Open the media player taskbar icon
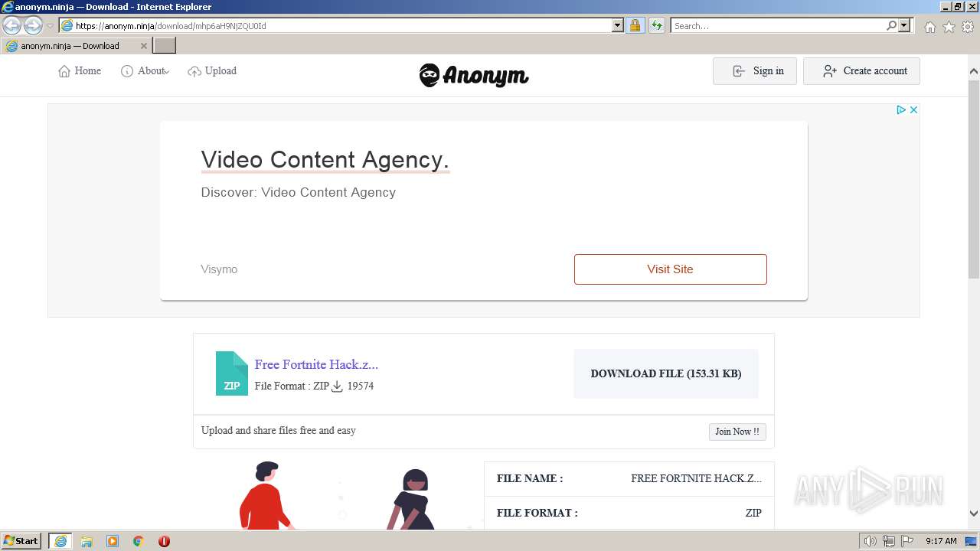Image resolution: width=980 pixels, height=551 pixels. point(113,541)
